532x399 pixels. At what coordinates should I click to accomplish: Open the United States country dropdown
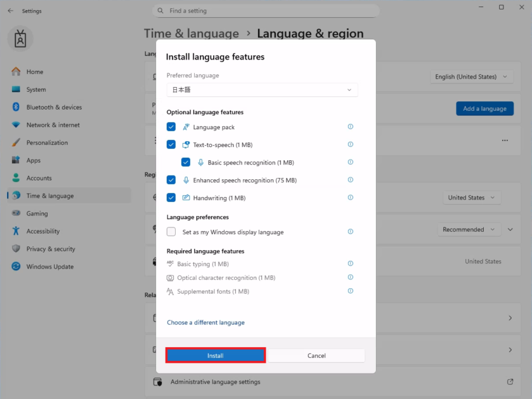pos(472,198)
